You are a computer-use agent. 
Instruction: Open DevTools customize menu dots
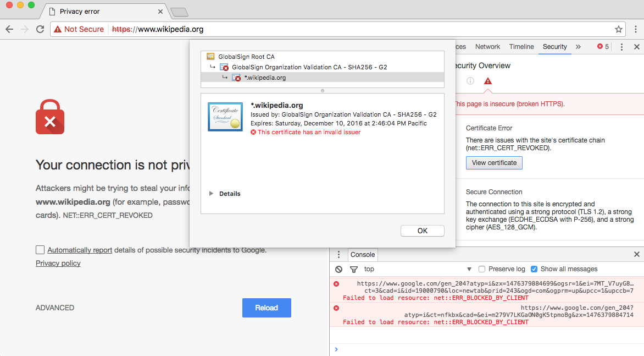point(621,47)
